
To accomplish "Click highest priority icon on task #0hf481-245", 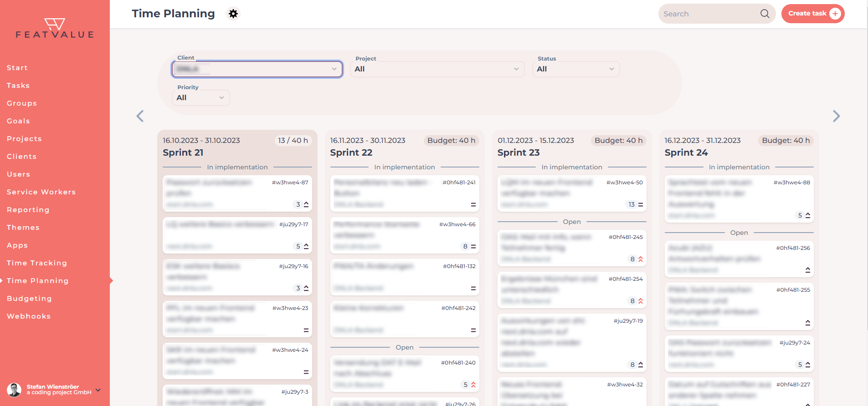I will tap(641, 259).
